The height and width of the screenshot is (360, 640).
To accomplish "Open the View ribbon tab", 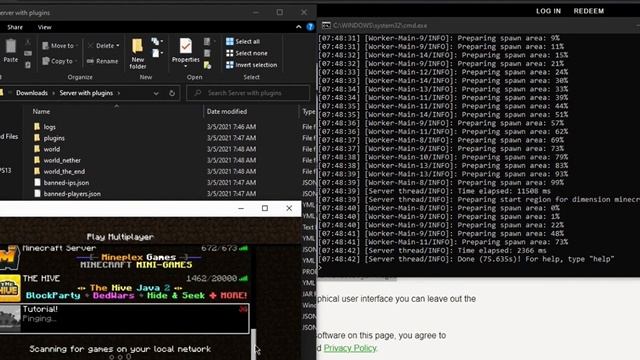I will click(44, 27).
